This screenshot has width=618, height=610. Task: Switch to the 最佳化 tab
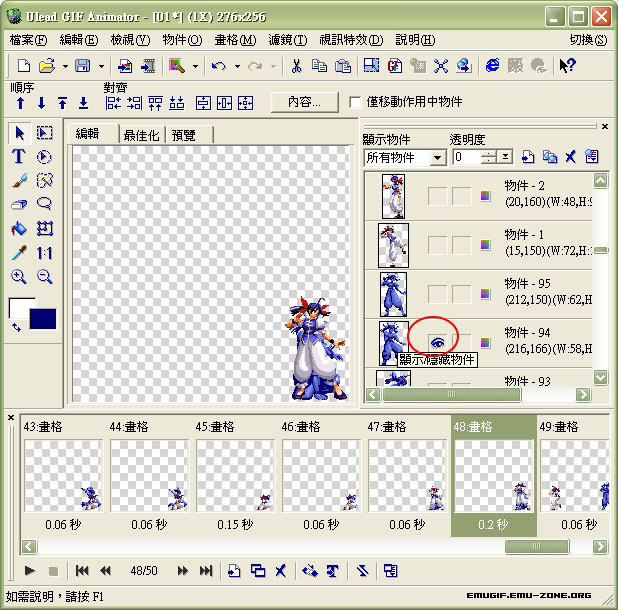pos(141,135)
